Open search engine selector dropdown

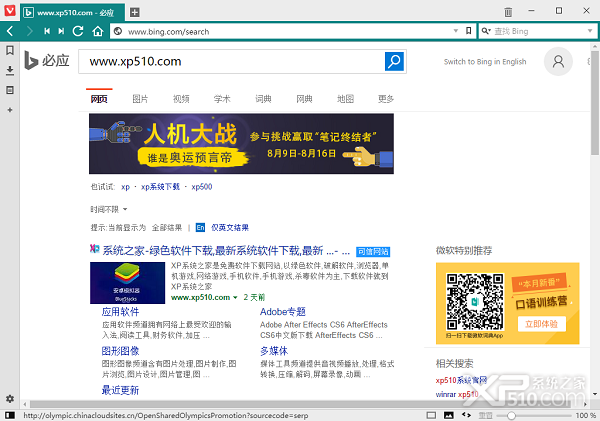point(486,31)
